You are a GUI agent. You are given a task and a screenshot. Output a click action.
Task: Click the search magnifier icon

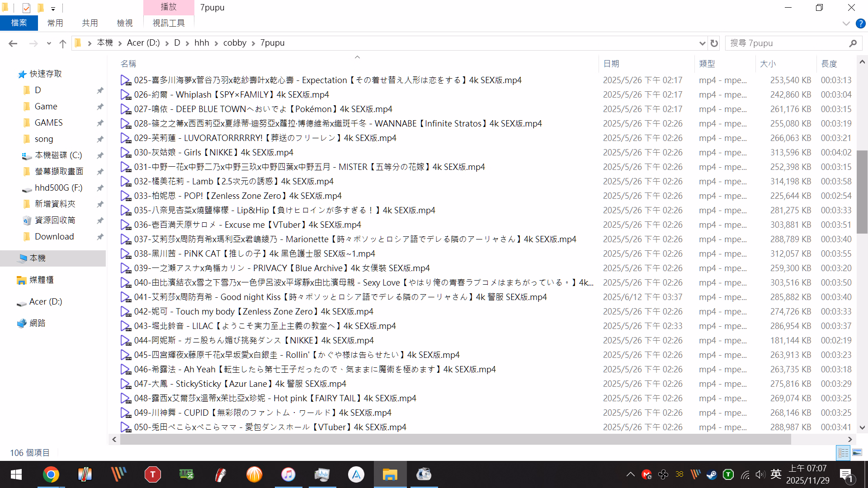(x=853, y=43)
